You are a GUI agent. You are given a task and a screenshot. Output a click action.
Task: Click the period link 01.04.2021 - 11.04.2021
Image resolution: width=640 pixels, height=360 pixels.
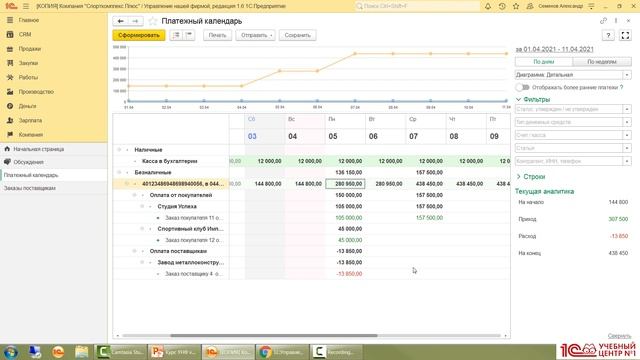coord(554,49)
